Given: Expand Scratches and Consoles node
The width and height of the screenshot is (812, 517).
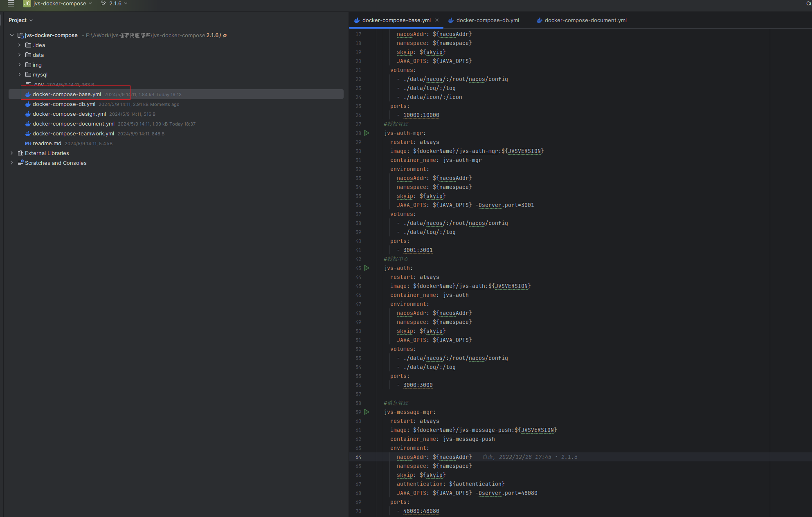Looking at the screenshot, I should point(12,163).
